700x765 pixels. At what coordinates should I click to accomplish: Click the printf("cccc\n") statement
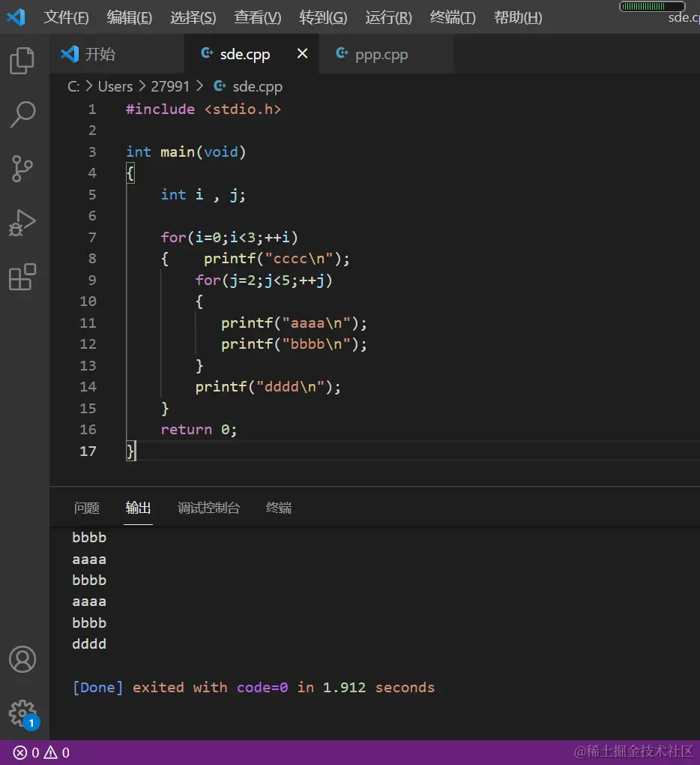277,259
